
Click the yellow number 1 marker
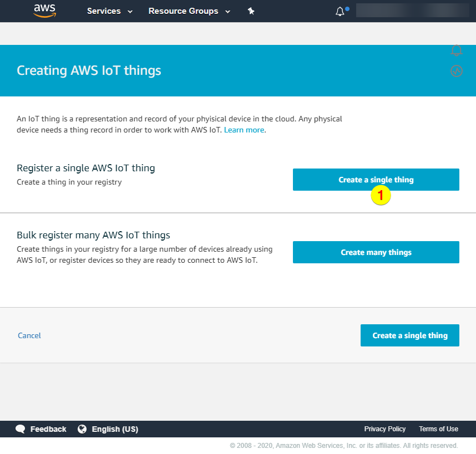(x=381, y=196)
